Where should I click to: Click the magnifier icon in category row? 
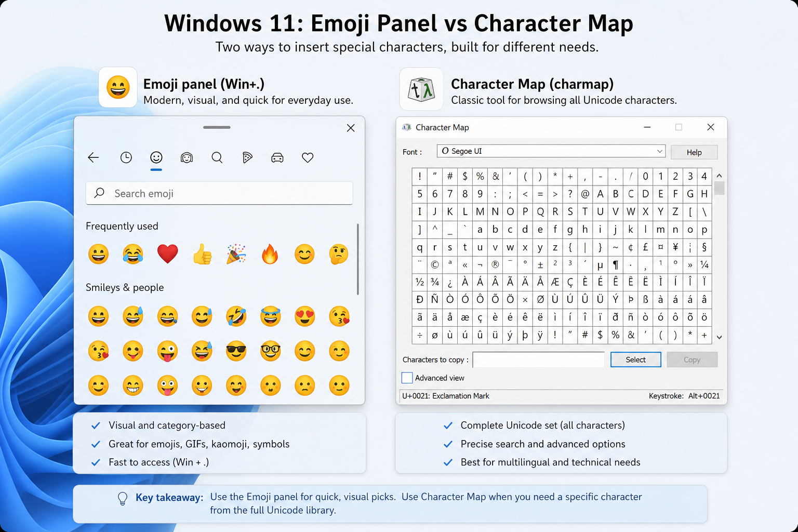pos(217,157)
